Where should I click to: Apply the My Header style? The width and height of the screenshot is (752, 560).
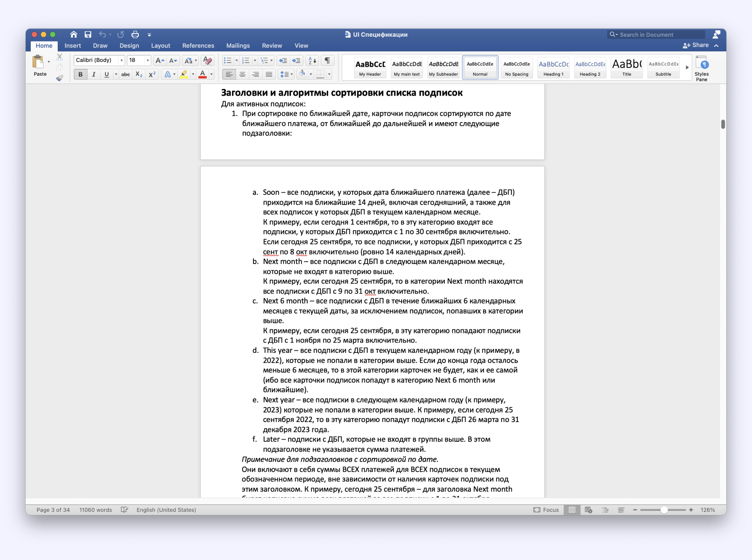click(370, 67)
